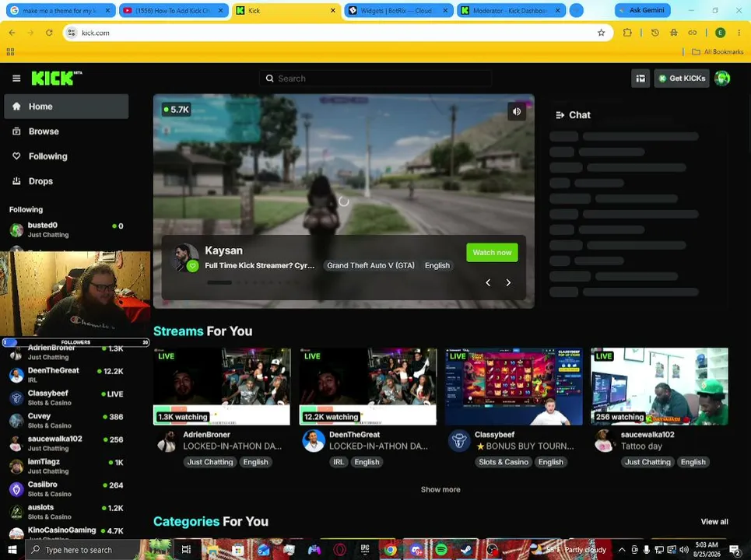The image size is (751, 560).
Task: Click the Kick search field
Action: tap(375, 79)
